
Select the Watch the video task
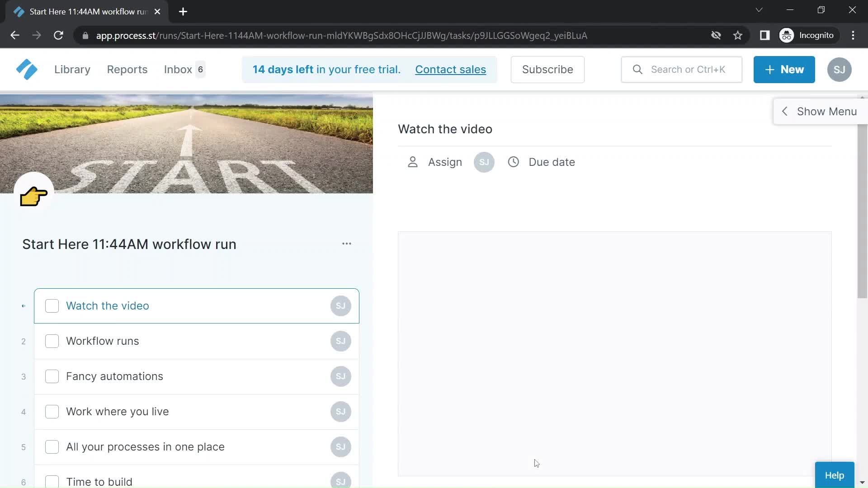tap(107, 305)
